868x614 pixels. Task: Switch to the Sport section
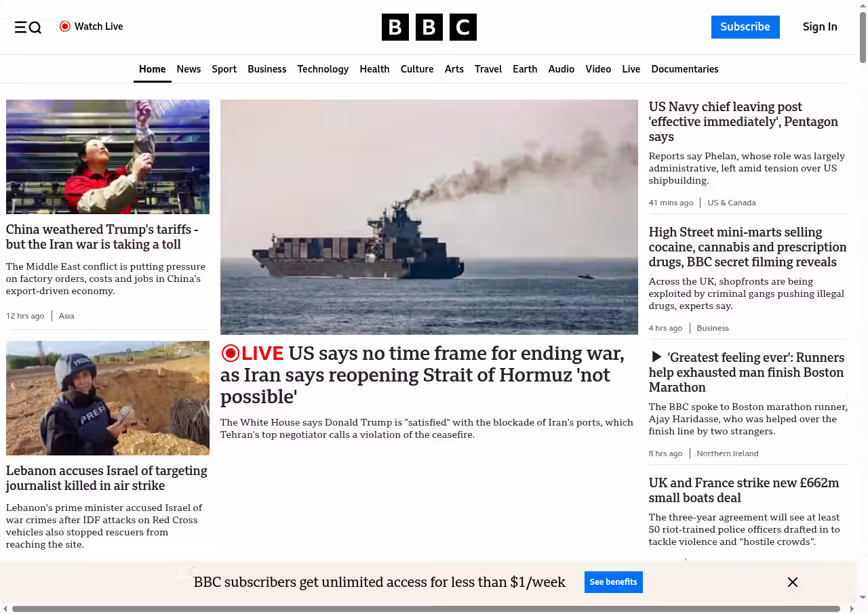224,69
